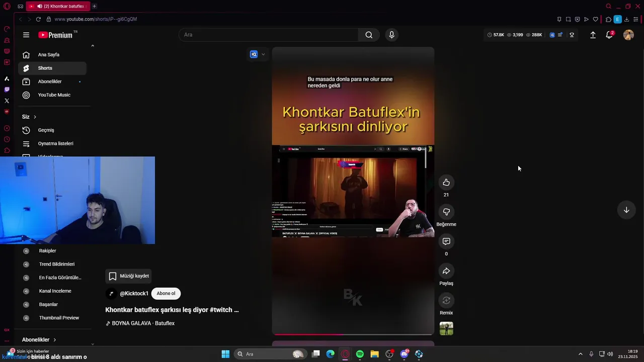Open YouTube Music from sidebar
This screenshot has width=644, height=362.
pyautogui.click(x=52, y=95)
